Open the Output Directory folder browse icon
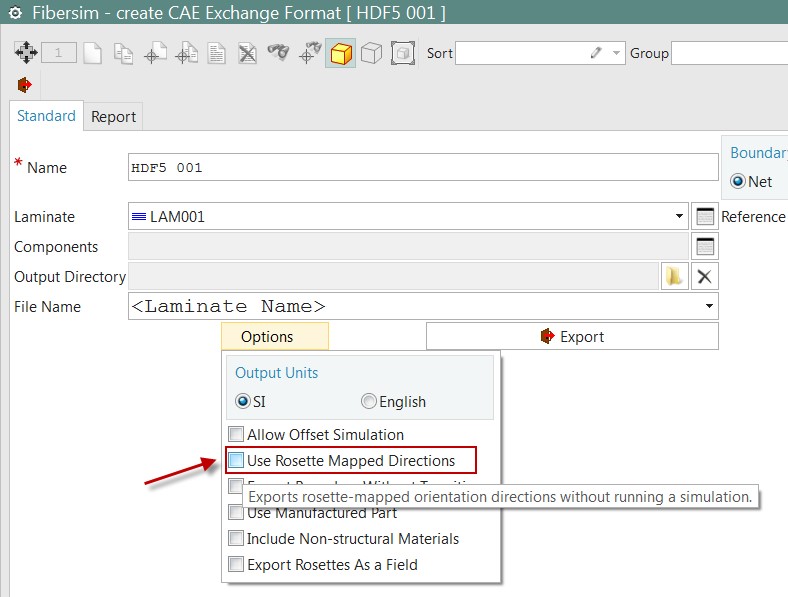Image resolution: width=788 pixels, height=597 pixels. [x=674, y=277]
